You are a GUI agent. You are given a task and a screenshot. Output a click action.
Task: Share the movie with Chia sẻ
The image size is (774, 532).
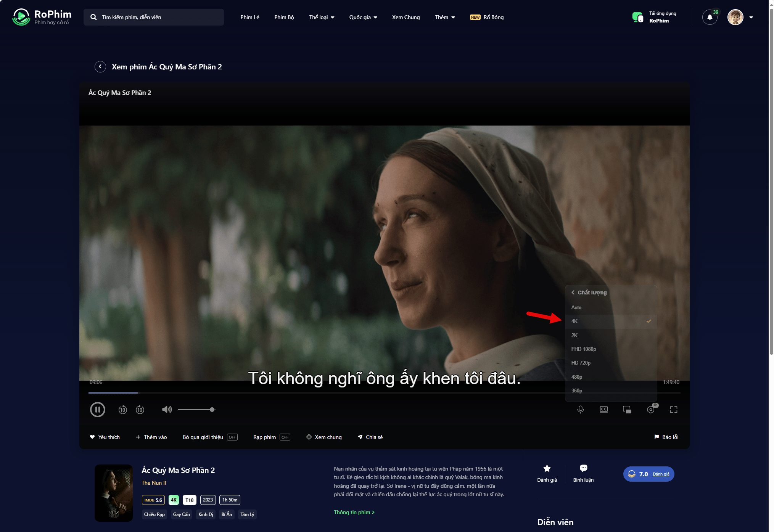point(370,437)
